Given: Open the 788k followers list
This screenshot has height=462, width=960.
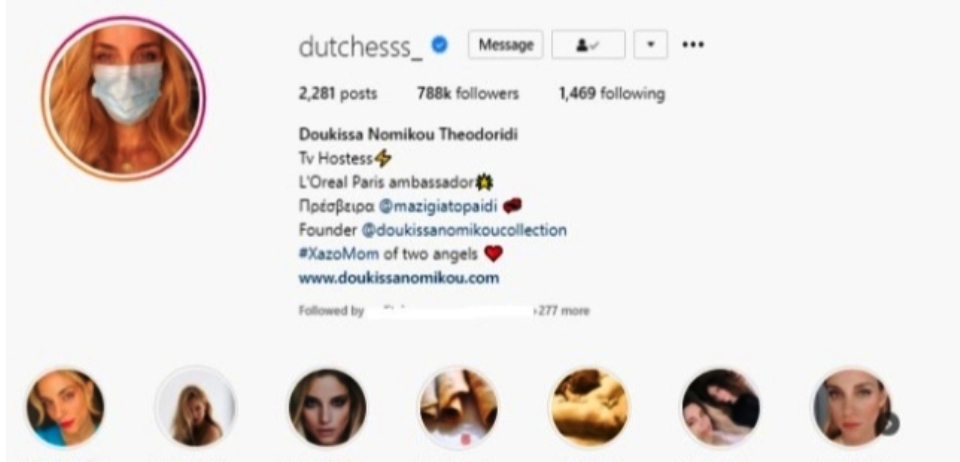Looking at the screenshot, I should pyautogui.click(x=468, y=94).
